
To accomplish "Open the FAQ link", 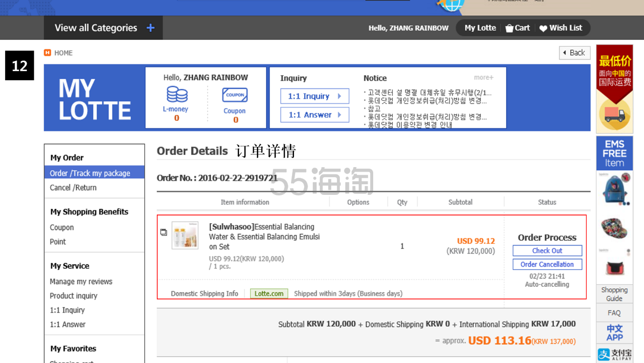I will (x=614, y=313).
